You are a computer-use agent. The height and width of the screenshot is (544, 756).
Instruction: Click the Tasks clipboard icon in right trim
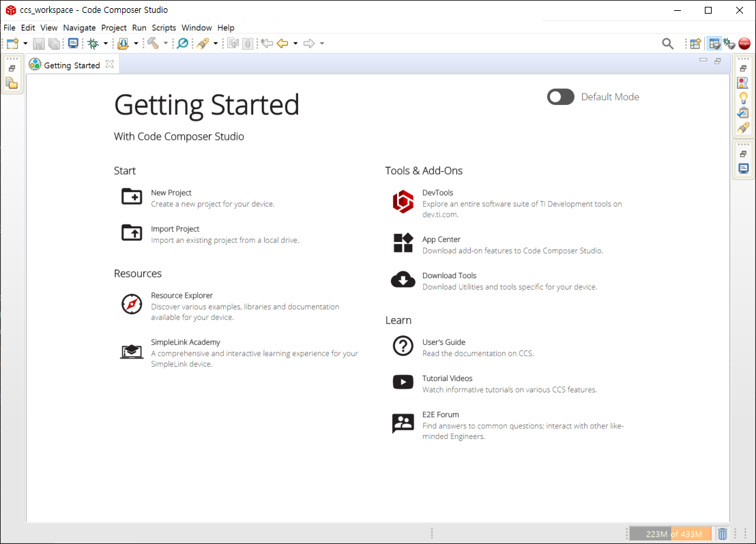pos(744,112)
